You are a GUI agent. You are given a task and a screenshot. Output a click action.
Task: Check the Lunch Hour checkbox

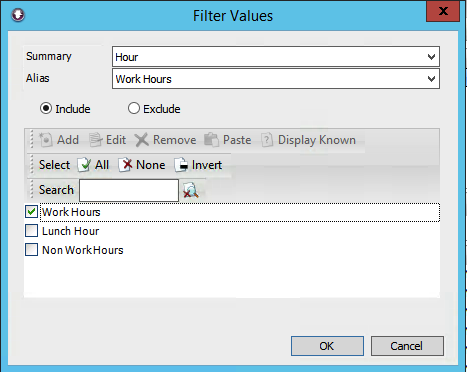point(31,231)
